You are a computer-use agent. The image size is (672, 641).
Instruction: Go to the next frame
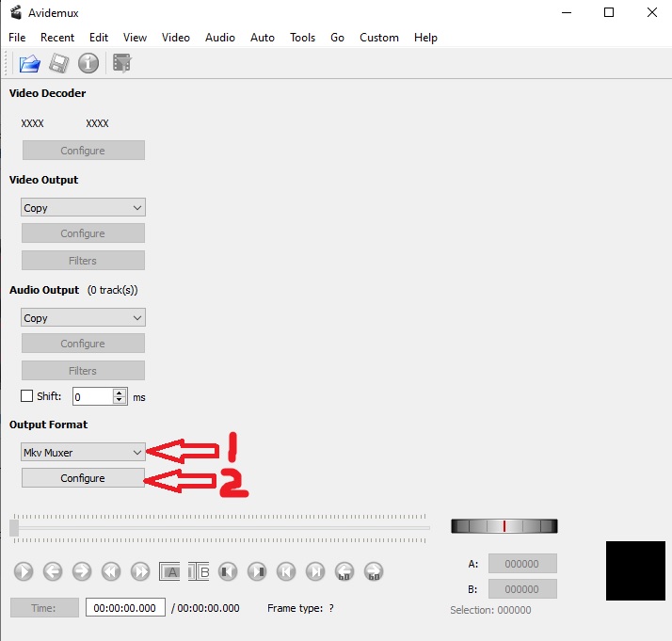click(82, 571)
